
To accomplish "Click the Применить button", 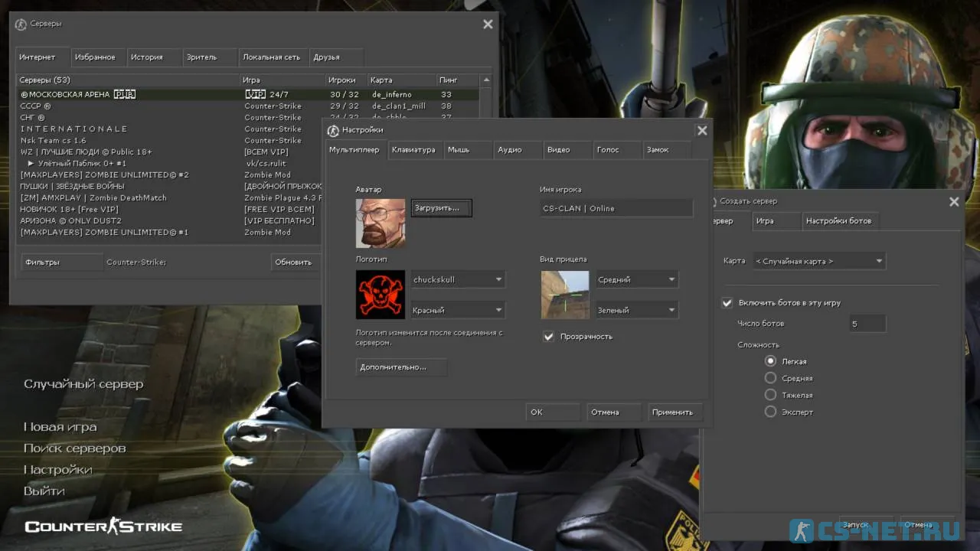I will pyautogui.click(x=675, y=412).
